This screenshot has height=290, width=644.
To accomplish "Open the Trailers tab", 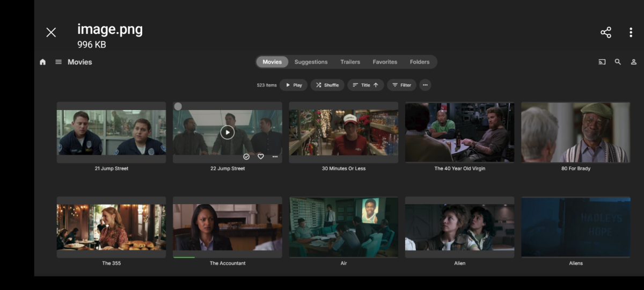I will click(350, 62).
